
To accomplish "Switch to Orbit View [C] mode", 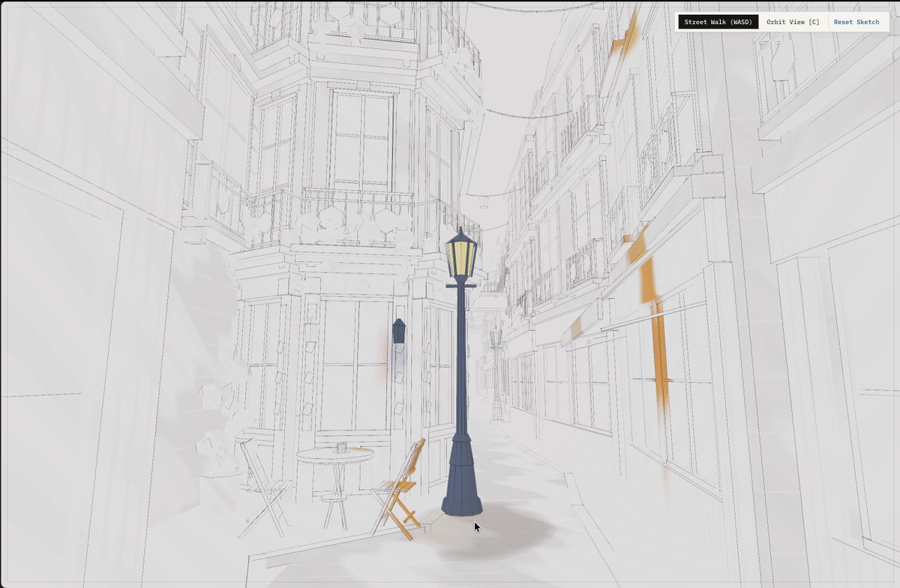I will (x=793, y=22).
